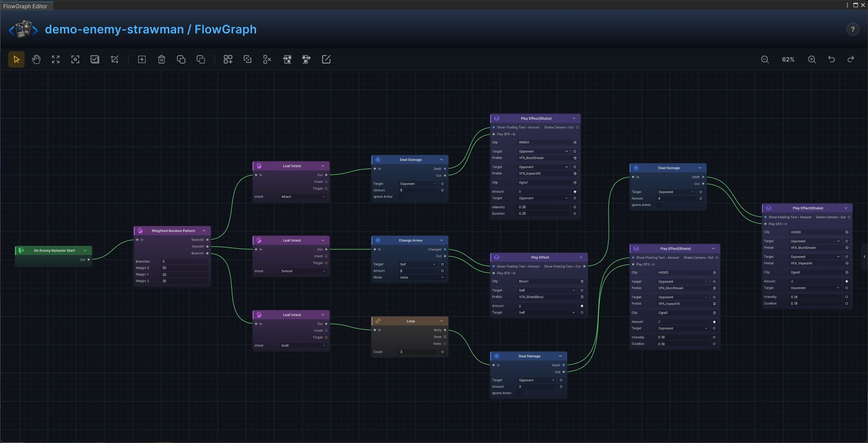Toggle Ignore Armor on Deal Damage amount 8

[x=401, y=197]
